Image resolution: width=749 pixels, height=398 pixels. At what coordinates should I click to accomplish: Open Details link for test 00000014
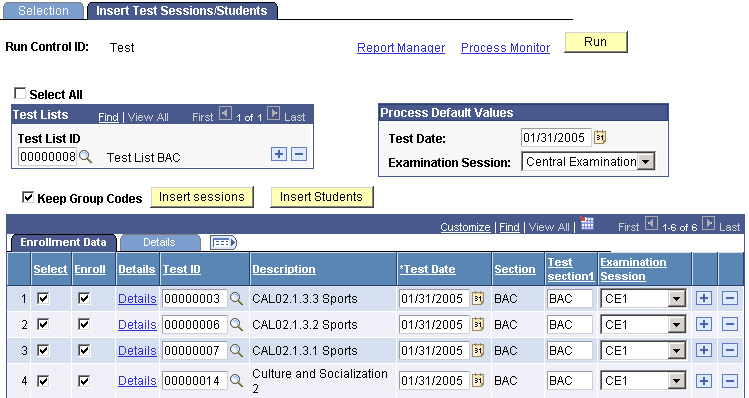[x=137, y=381]
